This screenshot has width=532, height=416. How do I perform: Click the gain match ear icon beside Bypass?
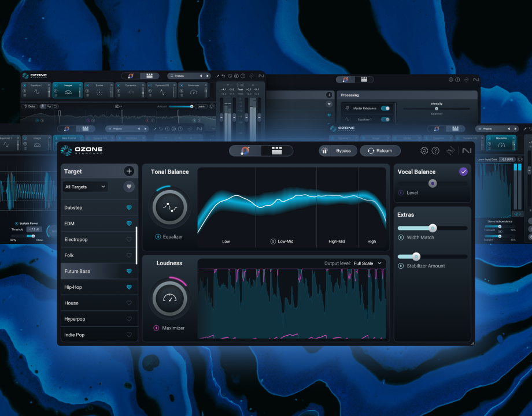[324, 151]
